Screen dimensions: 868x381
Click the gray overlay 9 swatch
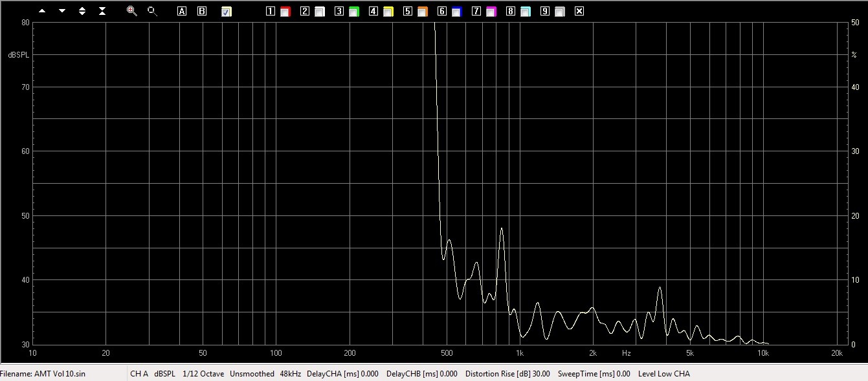click(559, 12)
